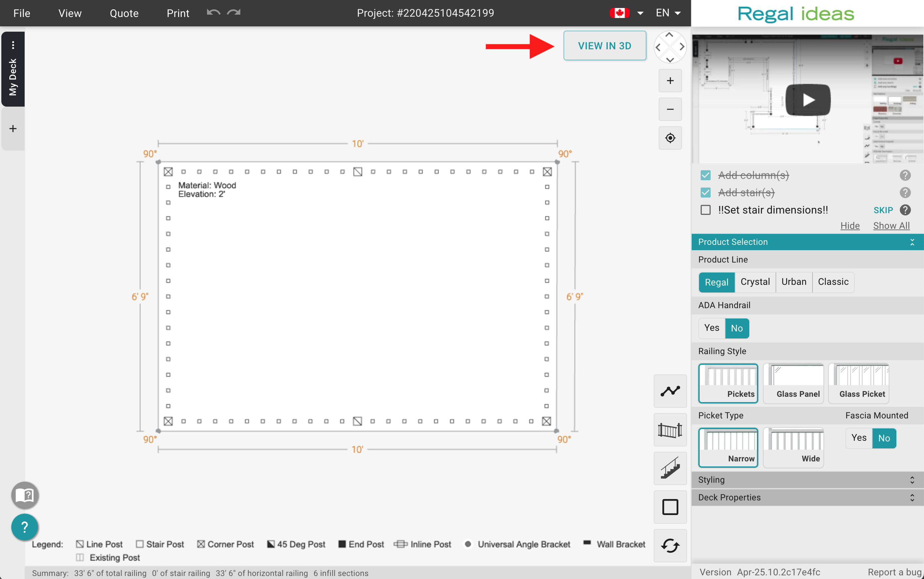The height and width of the screenshot is (579, 924).
Task: Click the undo arrow icon
Action: point(213,13)
